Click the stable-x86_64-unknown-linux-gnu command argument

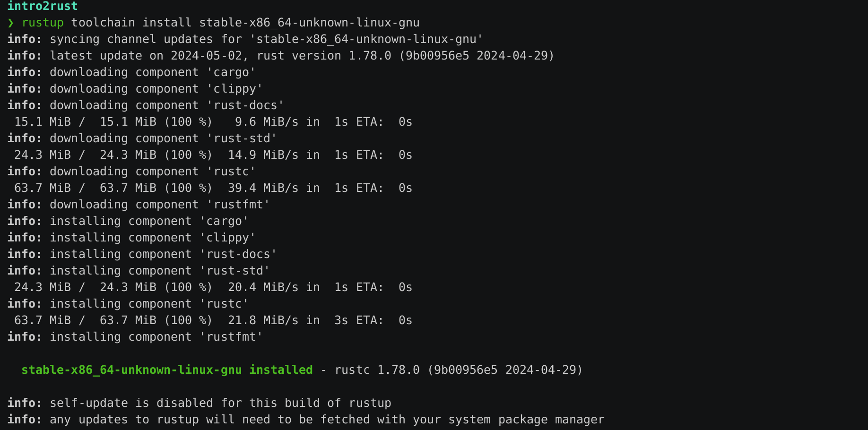[309, 23]
